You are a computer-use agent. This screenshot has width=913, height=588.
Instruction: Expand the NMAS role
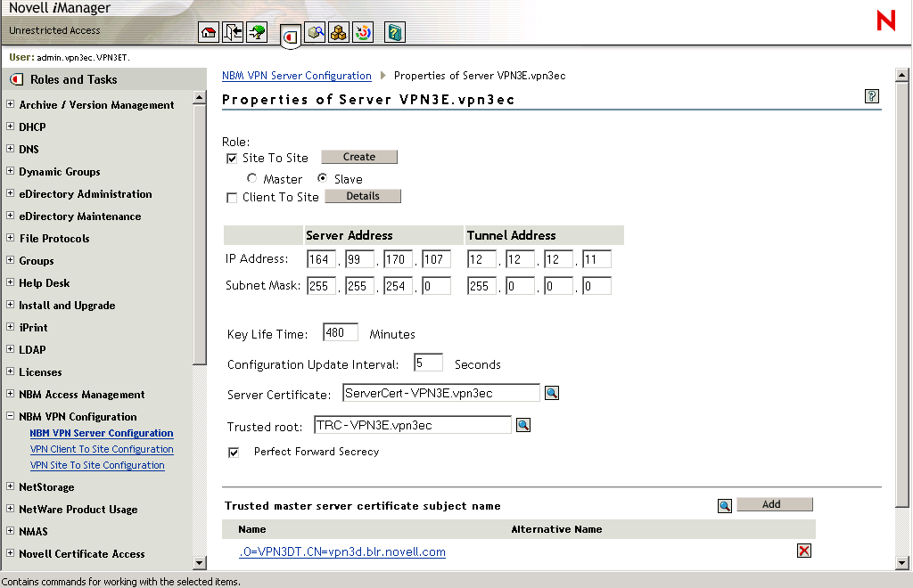[10, 530]
